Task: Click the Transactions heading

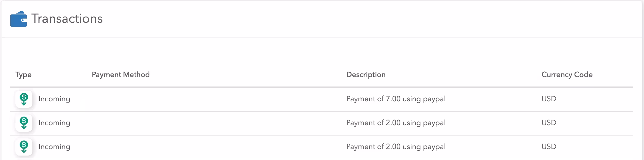Action: tap(67, 19)
